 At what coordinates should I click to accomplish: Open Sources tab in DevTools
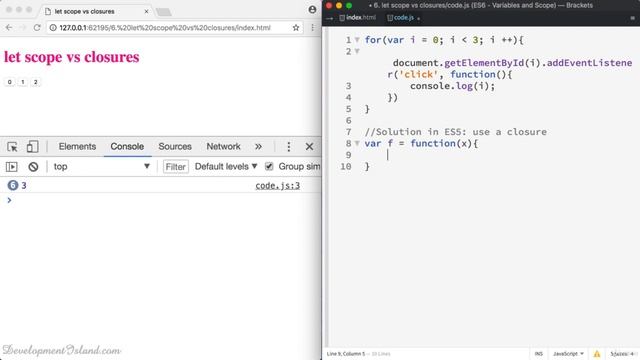click(175, 147)
